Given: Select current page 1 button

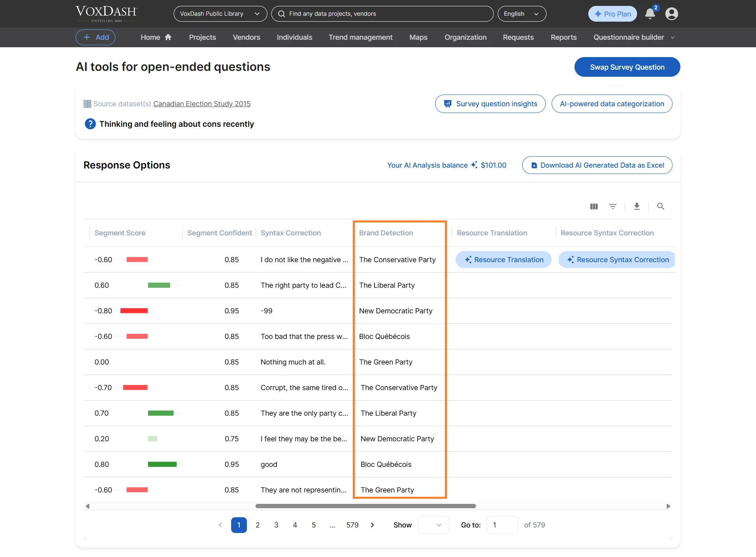Looking at the screenshot, I should click(x=239, y=525).
